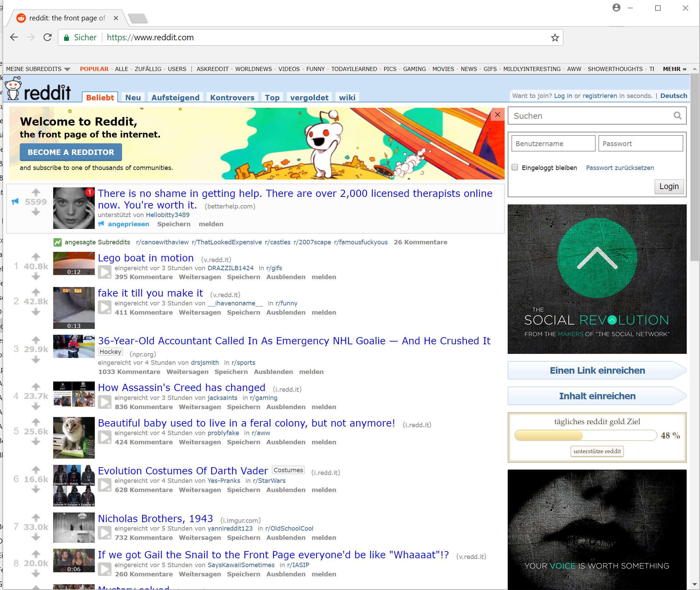Open 395 Kommentare on Lego boat post
The height and width of the screenshot is (590, 700).
[x=144, y=277]
